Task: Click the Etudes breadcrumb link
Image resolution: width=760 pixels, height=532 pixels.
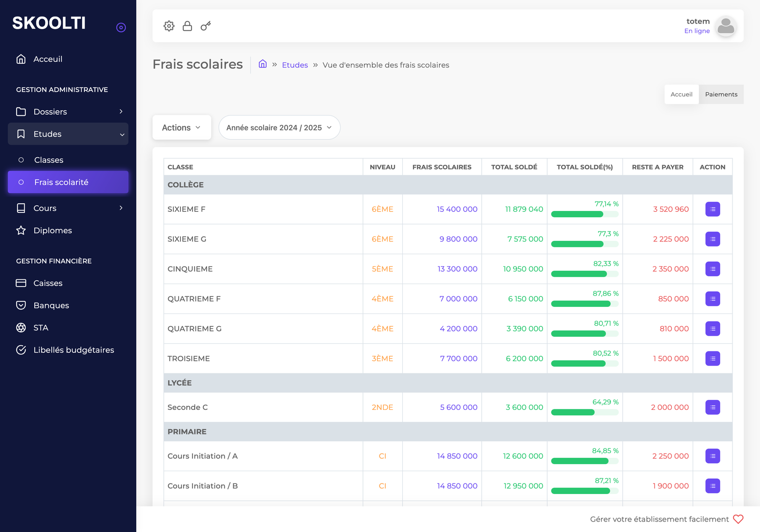Action: [x=294, y=65]
